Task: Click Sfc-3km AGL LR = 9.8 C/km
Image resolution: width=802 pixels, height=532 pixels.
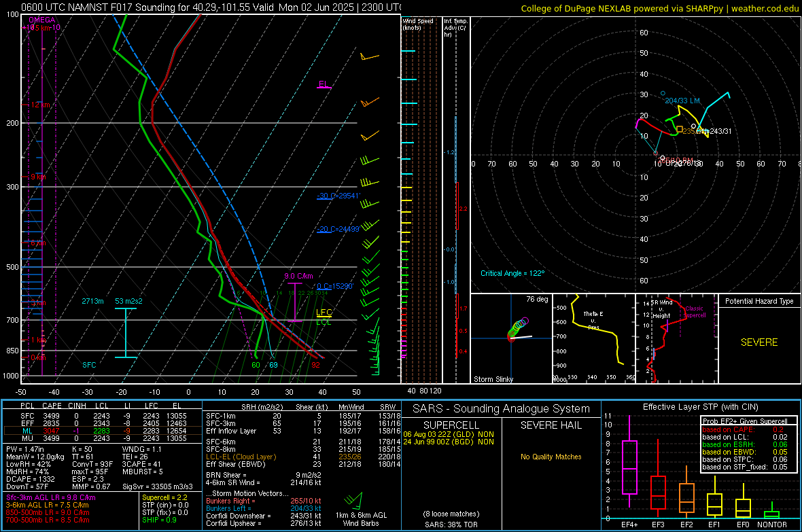Action: tap(51, 498)
